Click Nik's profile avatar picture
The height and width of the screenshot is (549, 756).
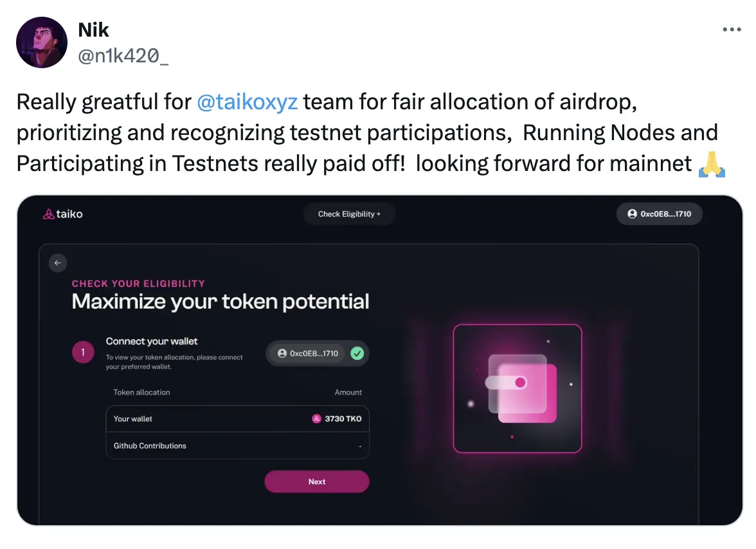pos(42,42)
